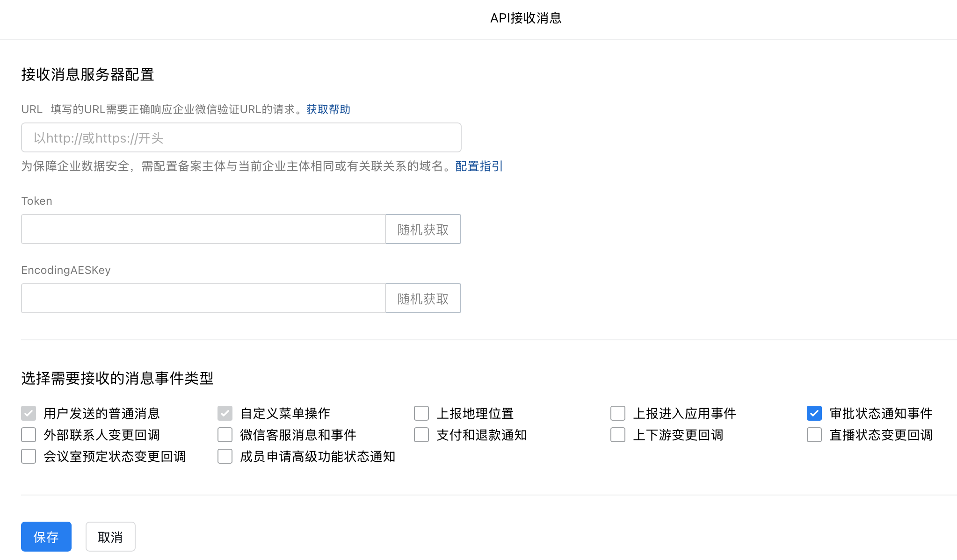
Task: Click the Token input field
Action: [x=203, y=229]
